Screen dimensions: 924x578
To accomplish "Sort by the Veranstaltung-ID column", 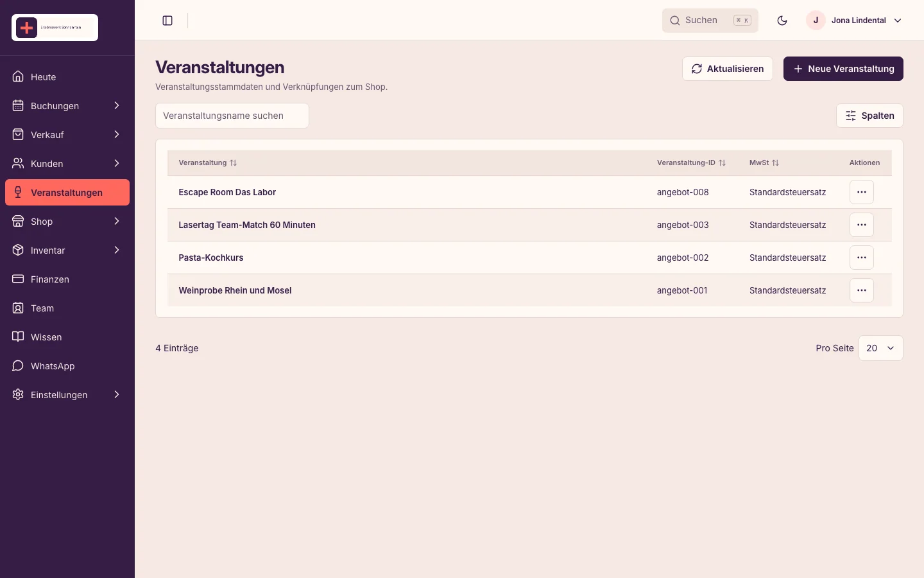I will click(x=691, y=163).
